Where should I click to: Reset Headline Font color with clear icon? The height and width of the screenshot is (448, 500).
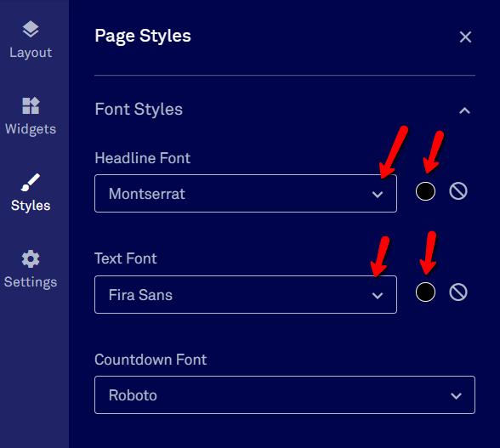tap(458, 191)
